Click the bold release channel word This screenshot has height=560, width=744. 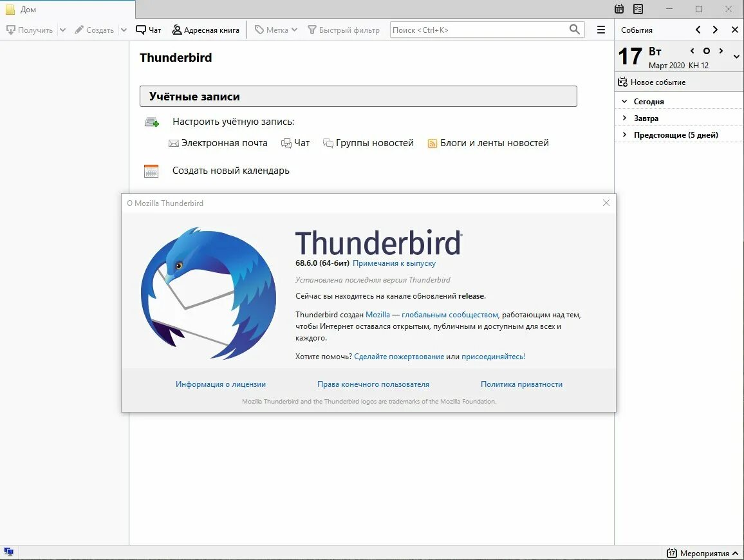click(x=471, y=296)
